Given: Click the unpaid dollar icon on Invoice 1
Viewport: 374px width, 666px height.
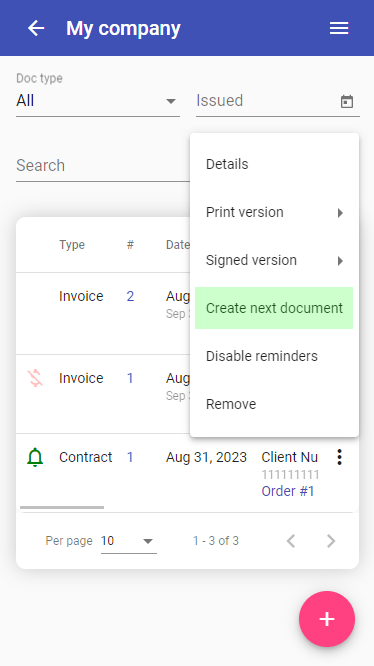Looking at the screenshot, I should click(35, 378).
